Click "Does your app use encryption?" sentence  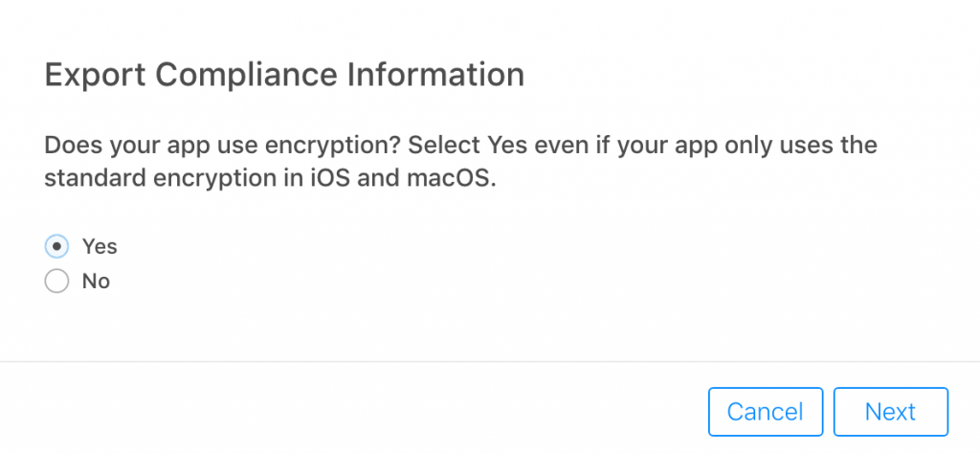coord(222,146)
